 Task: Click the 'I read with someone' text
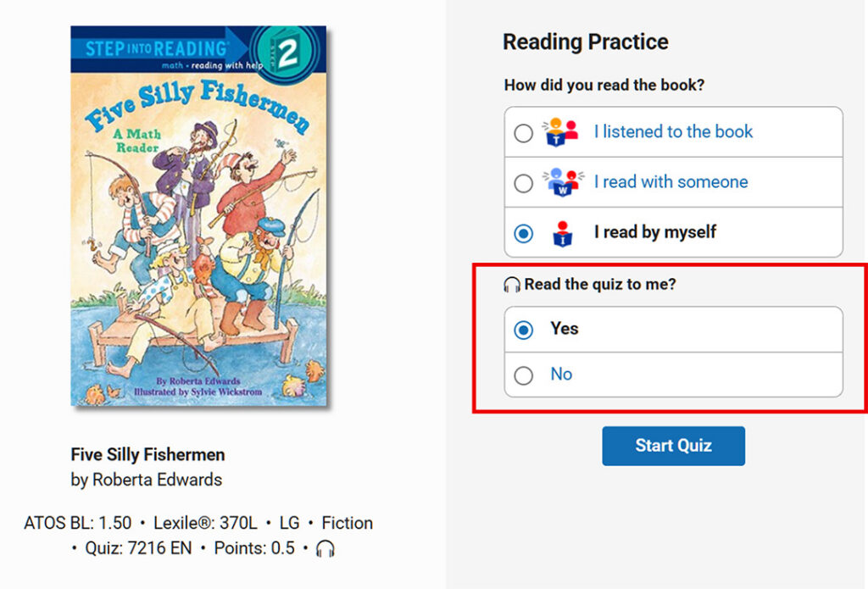(x=670, y=181)
